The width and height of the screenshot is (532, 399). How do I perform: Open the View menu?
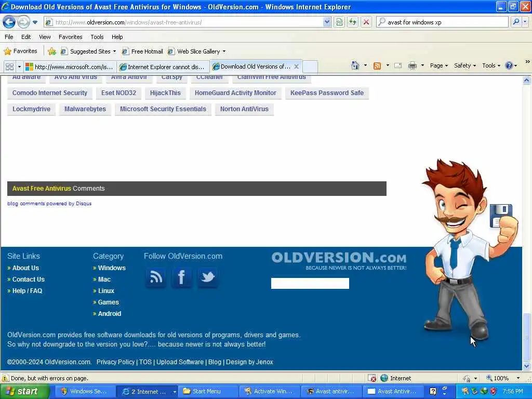pos(45,37)
